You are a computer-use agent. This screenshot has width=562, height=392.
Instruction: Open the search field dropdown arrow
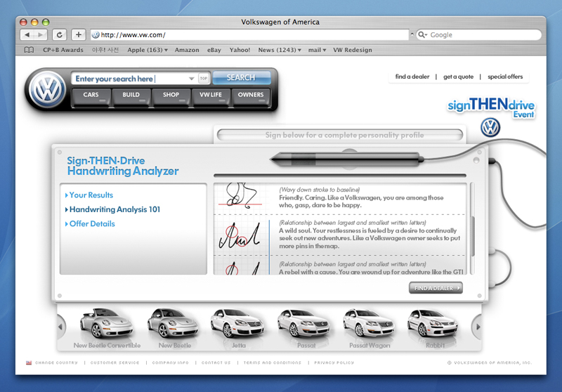pos(191,79)
